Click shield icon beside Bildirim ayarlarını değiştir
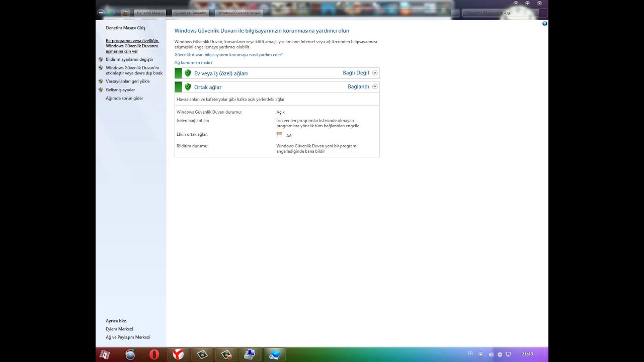Image resolution: width=644 pixels, height=362 pixels. coord(101,59)
